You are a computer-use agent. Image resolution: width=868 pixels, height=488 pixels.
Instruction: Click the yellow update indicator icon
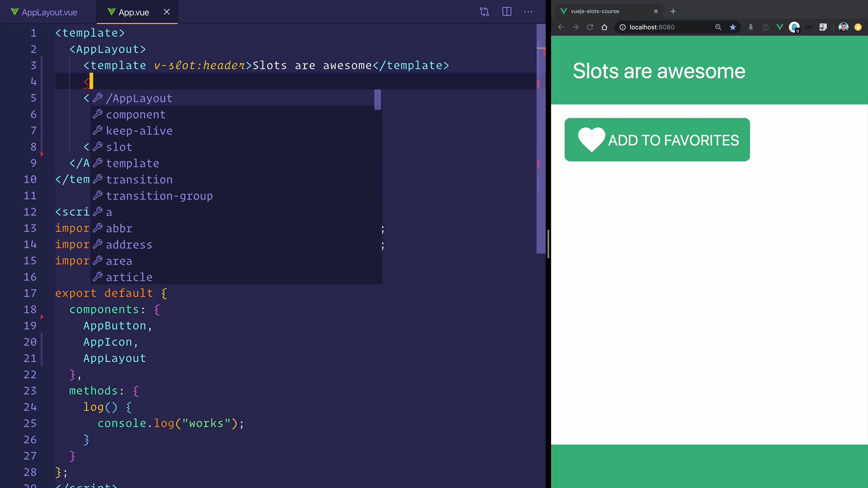coord(858,27)
